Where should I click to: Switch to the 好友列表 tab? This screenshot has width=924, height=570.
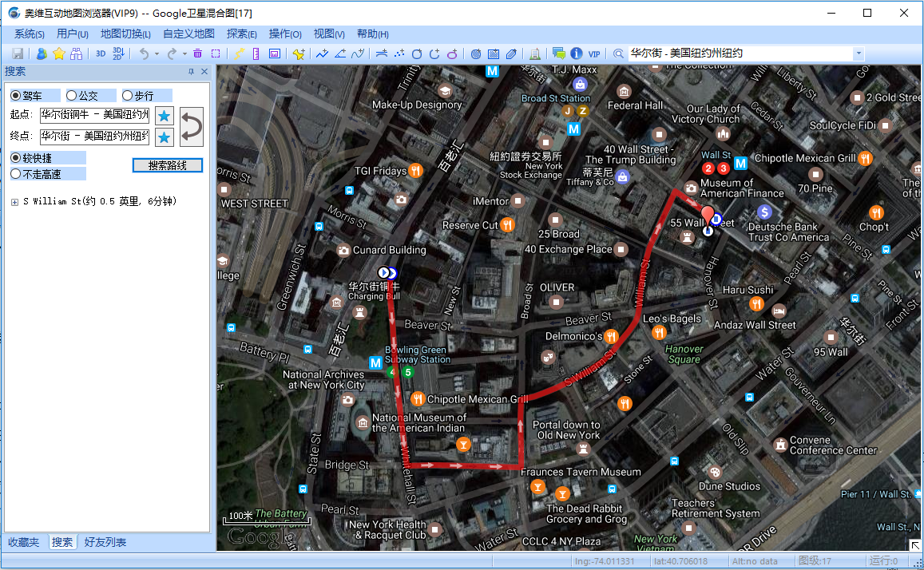(105, 542)
